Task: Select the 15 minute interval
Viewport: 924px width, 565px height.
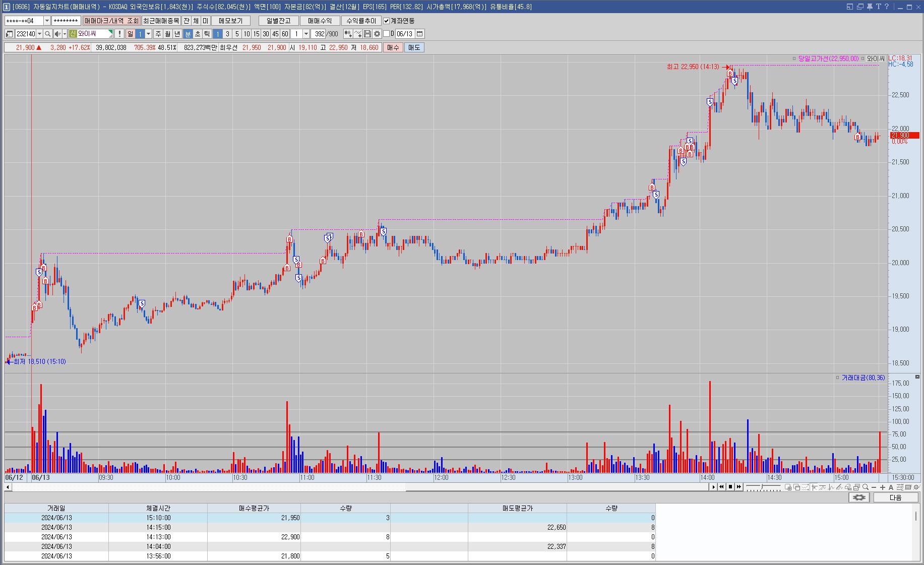Action: tap(256, 34)
